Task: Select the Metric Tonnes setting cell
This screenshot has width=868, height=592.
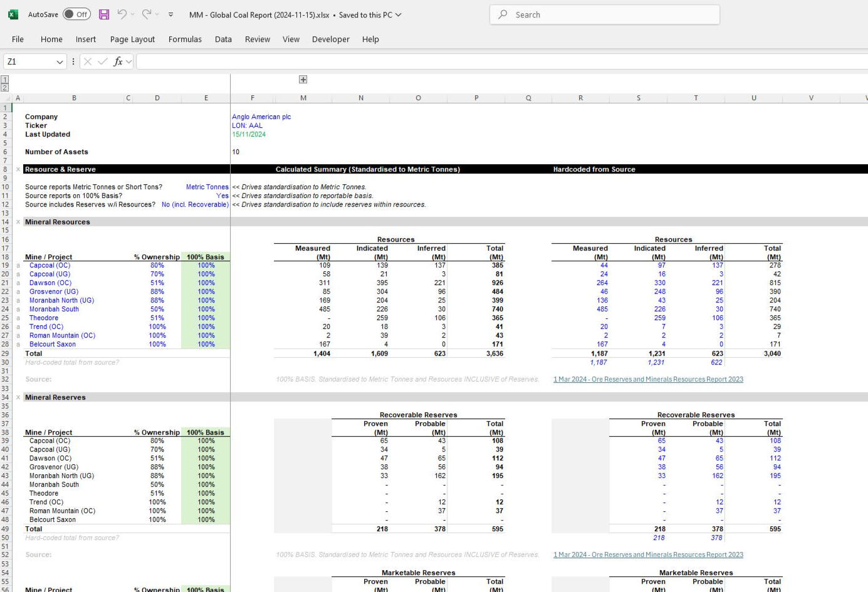Action: click(x=207, y=187)
